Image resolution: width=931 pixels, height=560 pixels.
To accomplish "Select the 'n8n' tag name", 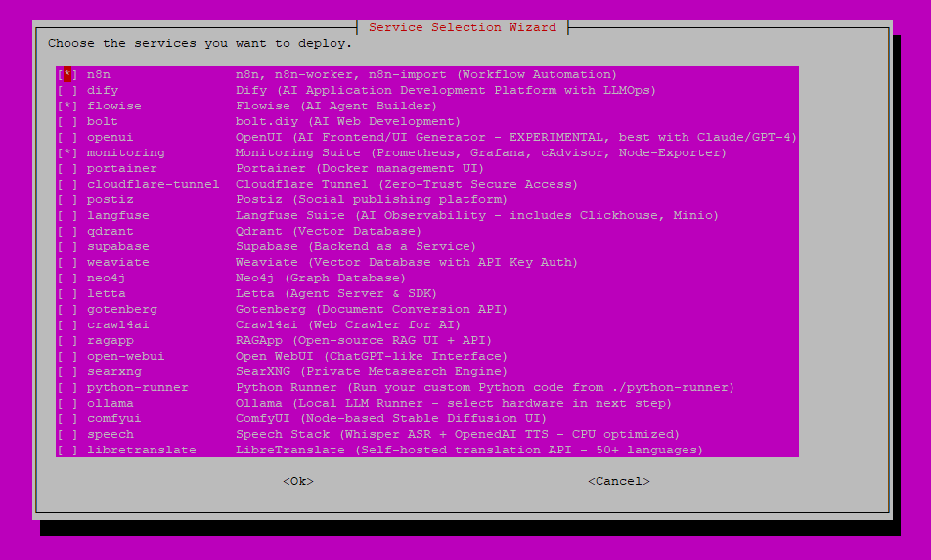I will 99,74.
